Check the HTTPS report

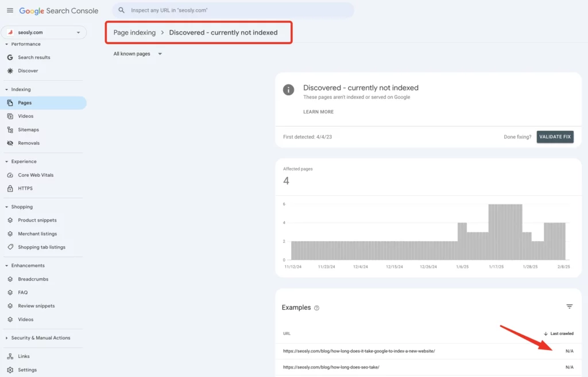click(x=26, y=188)
